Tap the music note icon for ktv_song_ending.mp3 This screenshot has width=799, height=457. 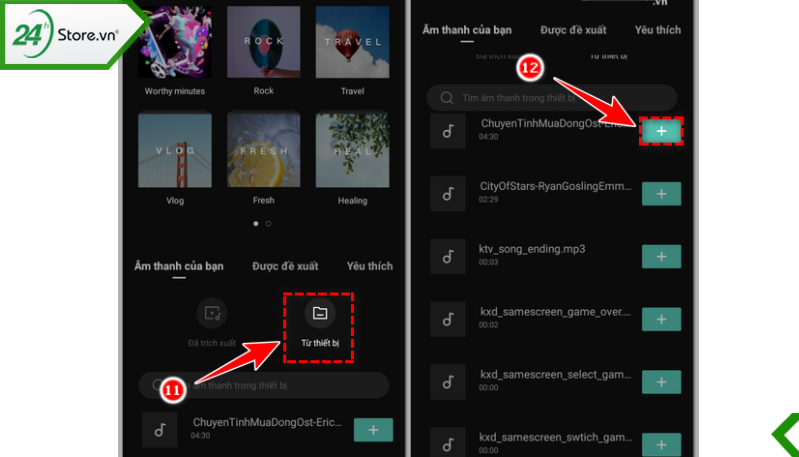coord(448,256)
